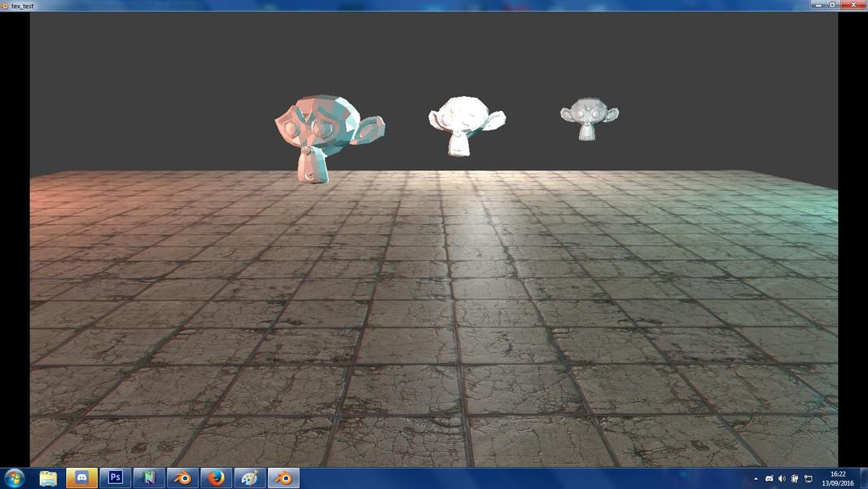The width and height of the screenshot is (868, 489).
Task: Switch to the Discord taskbar button
Action: (82, 478)
